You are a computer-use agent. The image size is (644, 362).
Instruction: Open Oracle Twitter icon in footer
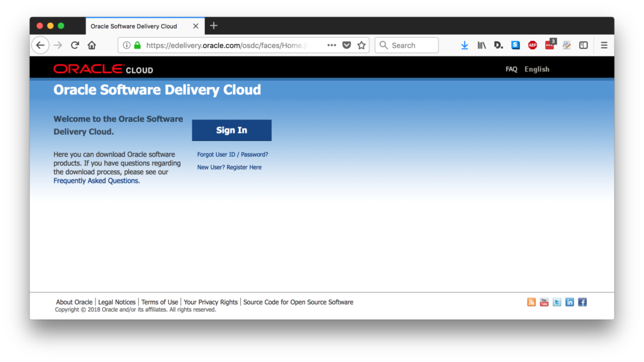click(557, 302)
